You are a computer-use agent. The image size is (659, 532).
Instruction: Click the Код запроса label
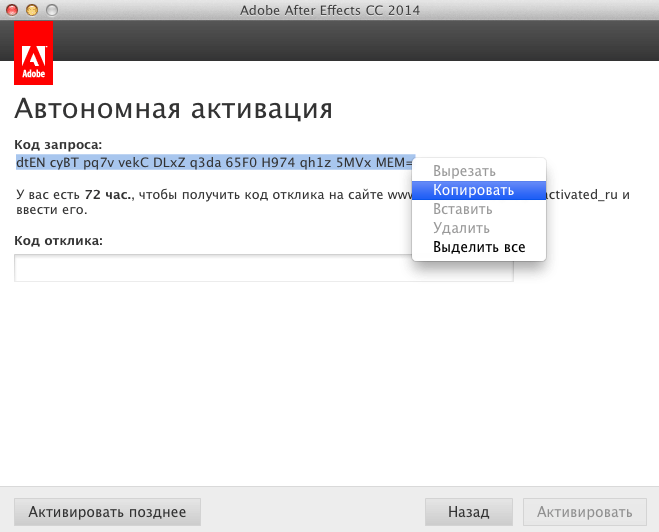[58, 145]
